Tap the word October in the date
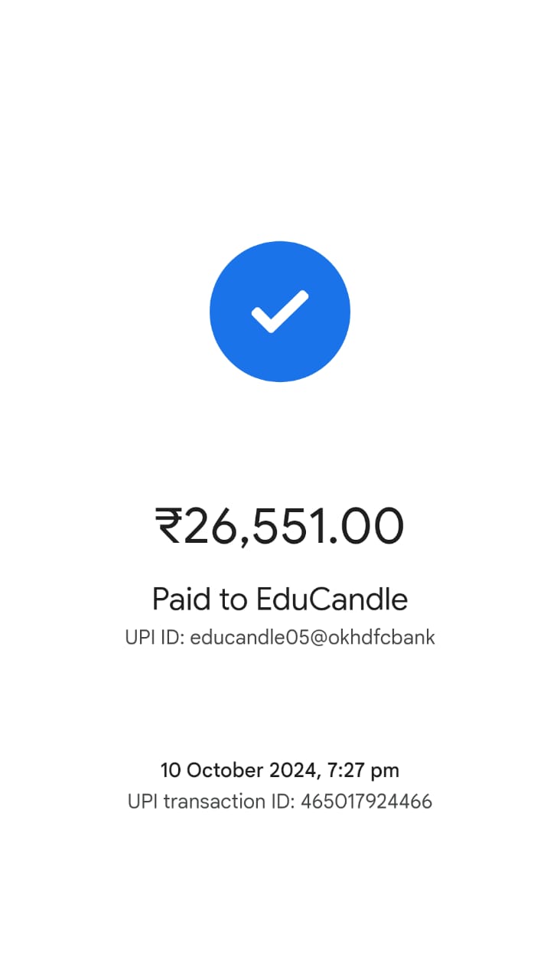 coord(223,770)
